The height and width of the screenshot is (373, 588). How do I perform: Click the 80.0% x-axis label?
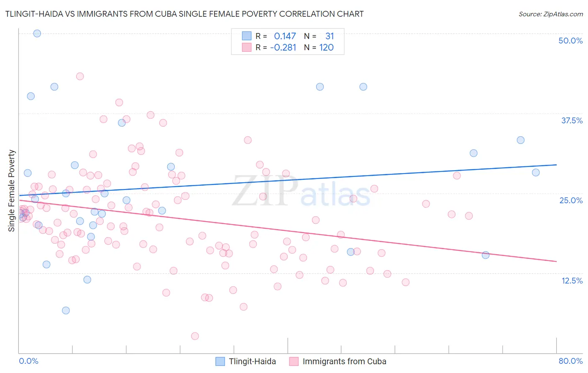[570, 361]
